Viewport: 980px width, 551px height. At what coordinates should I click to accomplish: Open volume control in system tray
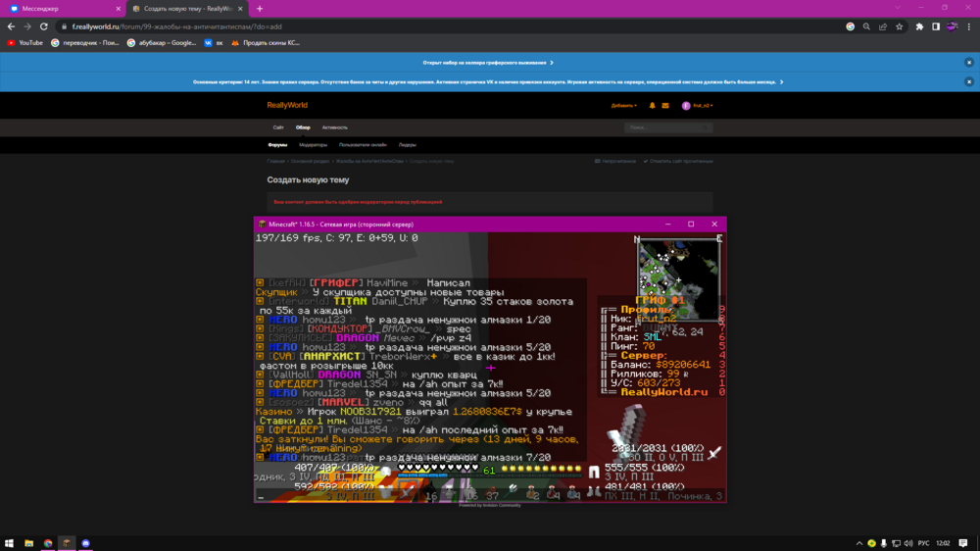pos(908,543)
